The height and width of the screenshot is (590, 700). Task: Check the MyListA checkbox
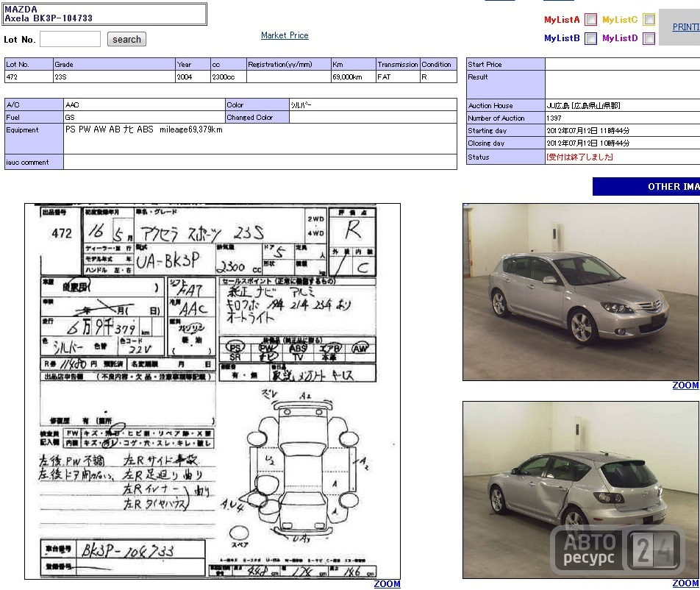tap(590, 20)
